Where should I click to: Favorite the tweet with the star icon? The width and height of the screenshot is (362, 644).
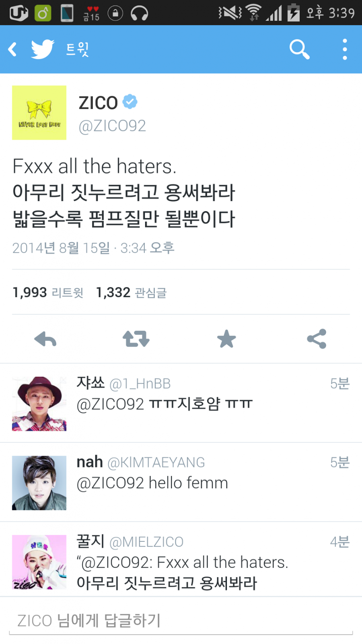coord(226,339)
